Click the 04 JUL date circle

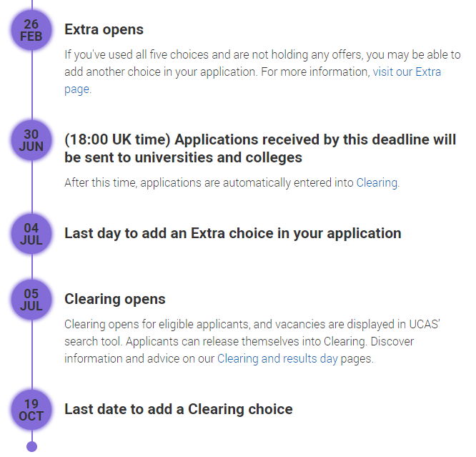point(31,234)
